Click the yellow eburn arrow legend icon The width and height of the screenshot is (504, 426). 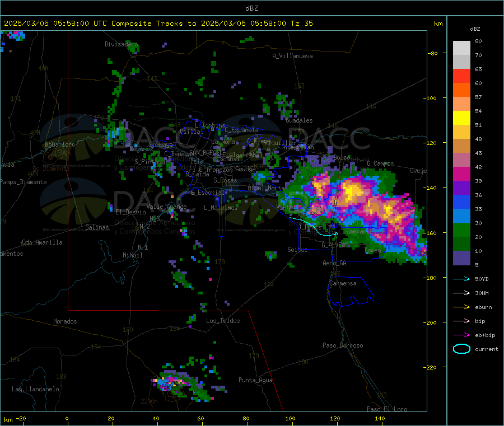point(461,307)
